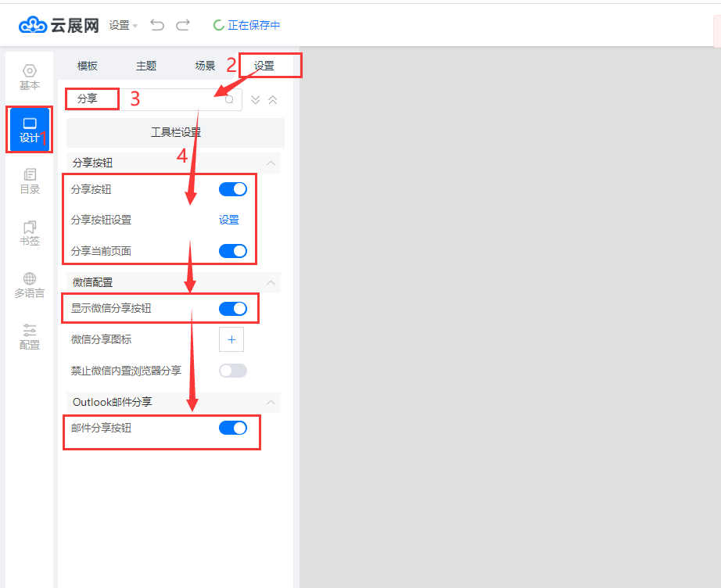Select the 设计 sidebar icon
The height and width of the screenshot is (588, 721).
pyautogui.click(x=30, y=130)
